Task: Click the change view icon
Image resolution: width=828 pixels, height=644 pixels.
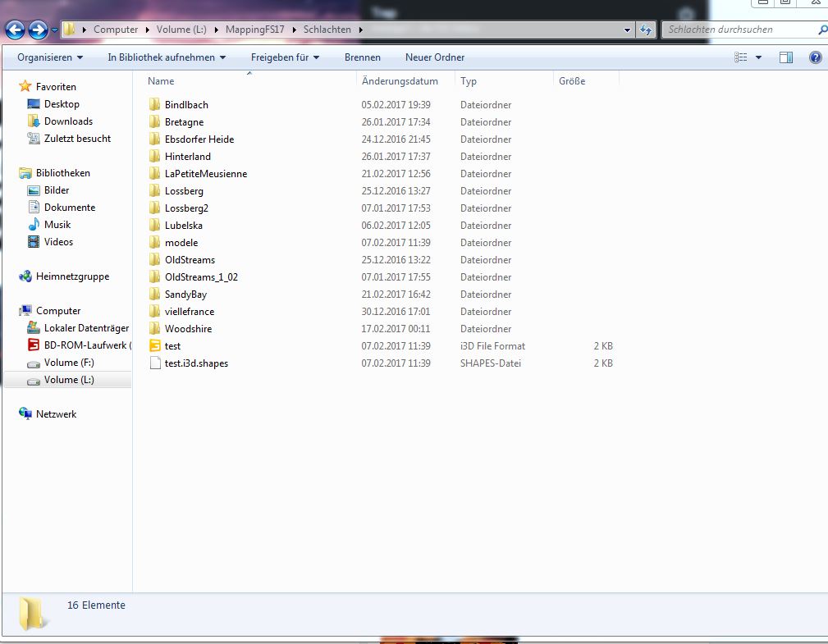Action: click(742, 57)
